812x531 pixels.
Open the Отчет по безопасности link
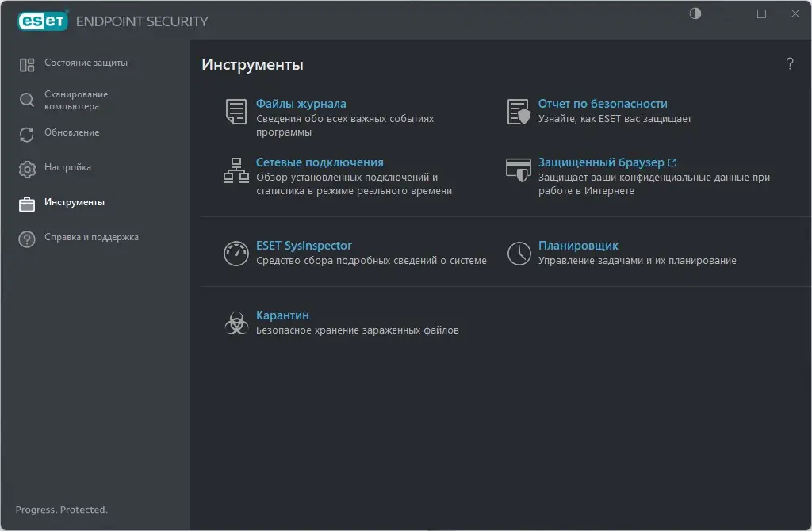click(603, 104)
